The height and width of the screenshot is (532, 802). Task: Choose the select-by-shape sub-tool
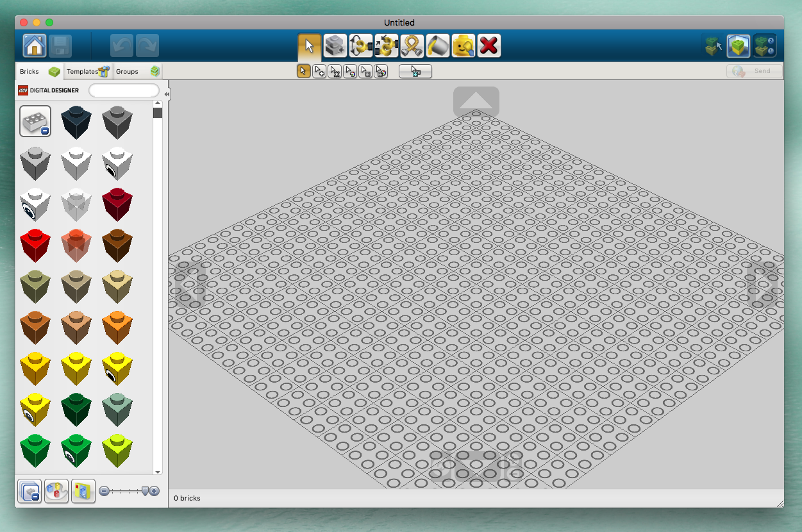(365, 71)
